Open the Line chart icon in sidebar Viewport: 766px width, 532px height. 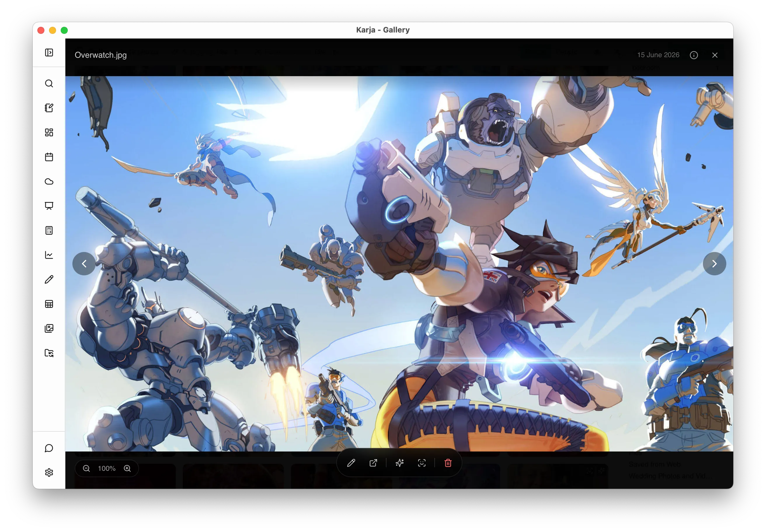(x=49, y=255)
